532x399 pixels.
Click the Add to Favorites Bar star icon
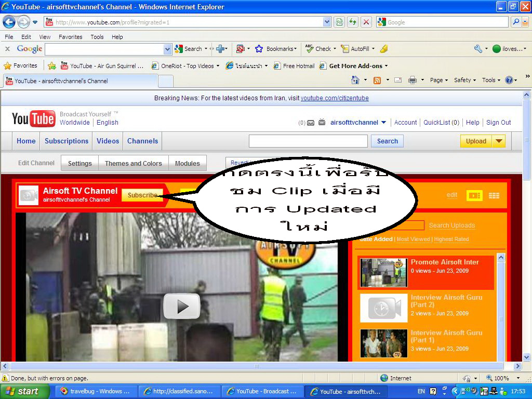52,66
